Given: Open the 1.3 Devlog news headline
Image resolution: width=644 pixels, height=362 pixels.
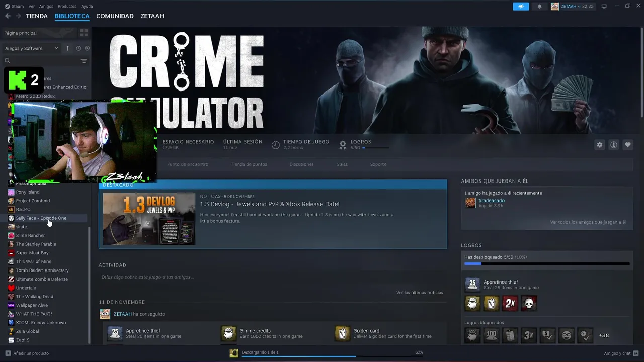Looking at the screenshot, I should click(x=270, y=204).
